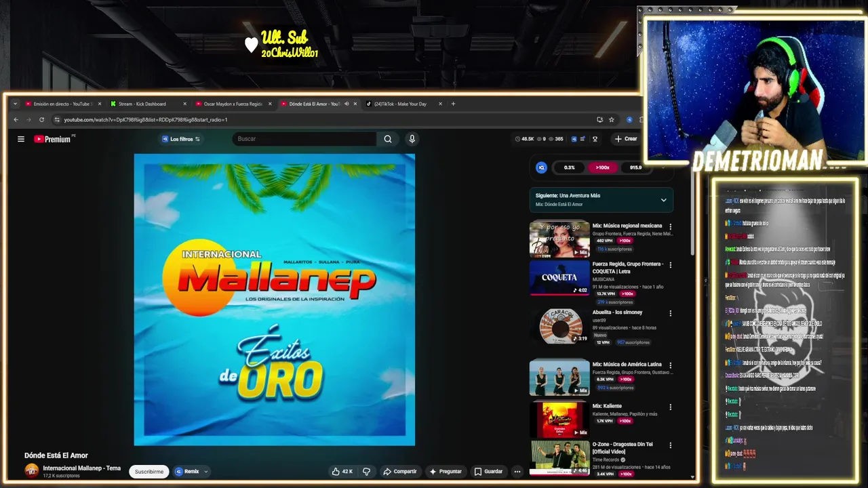Click Internacional Mallanep channel avatar
This screenshot has height=488, width=868.
click(32, 471)
